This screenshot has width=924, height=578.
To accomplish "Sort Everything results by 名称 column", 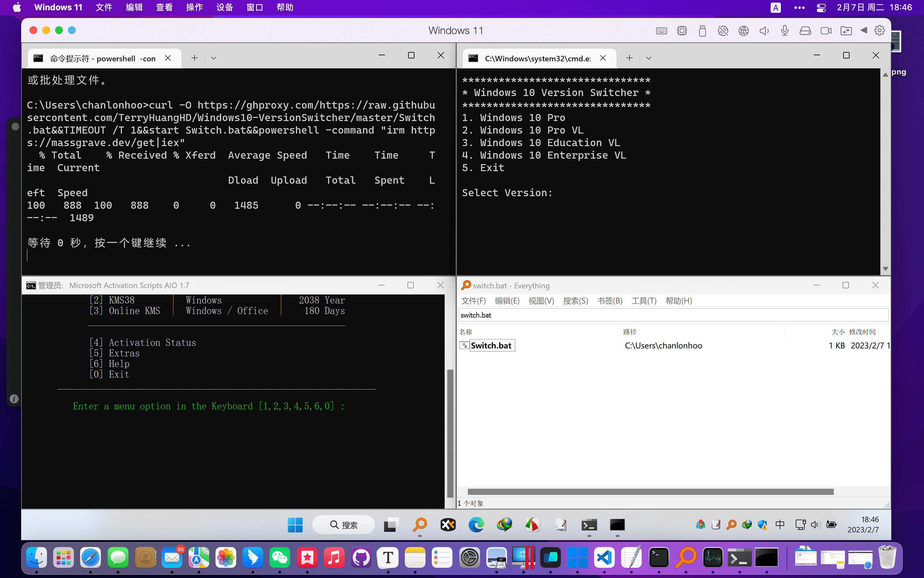I will 539,331.
